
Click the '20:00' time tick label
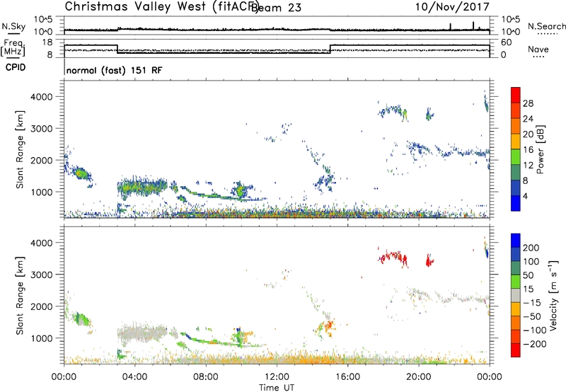coord(418,377)
